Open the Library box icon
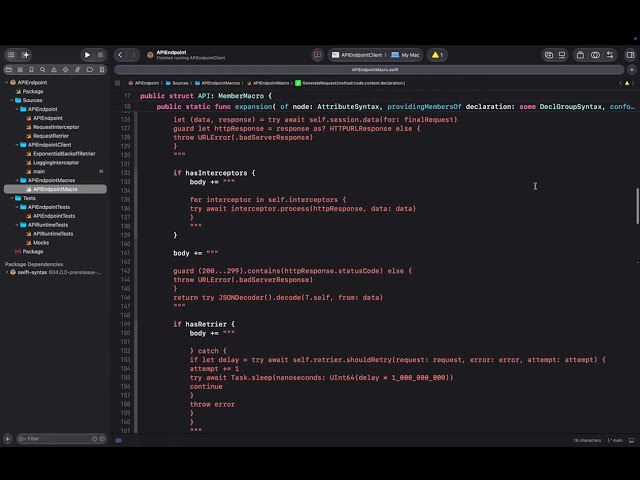 [580, 55]
